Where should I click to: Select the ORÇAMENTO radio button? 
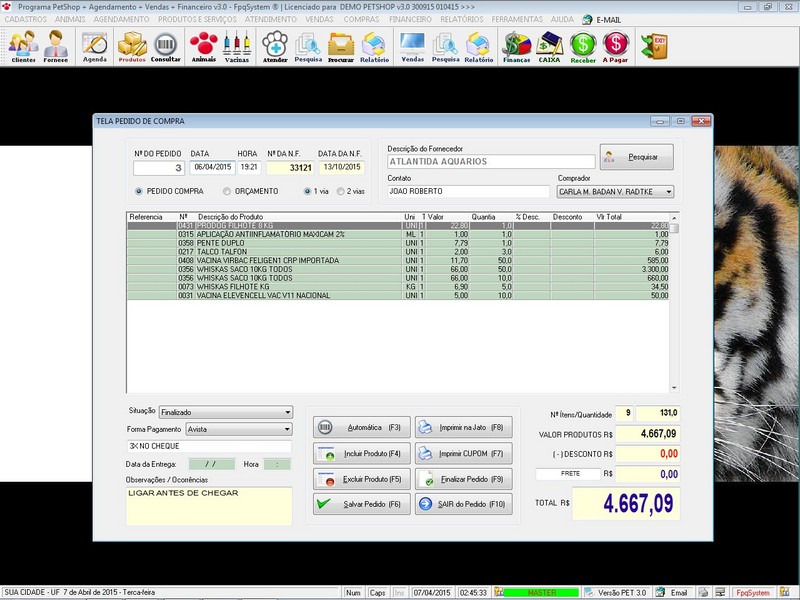[228, 191]
